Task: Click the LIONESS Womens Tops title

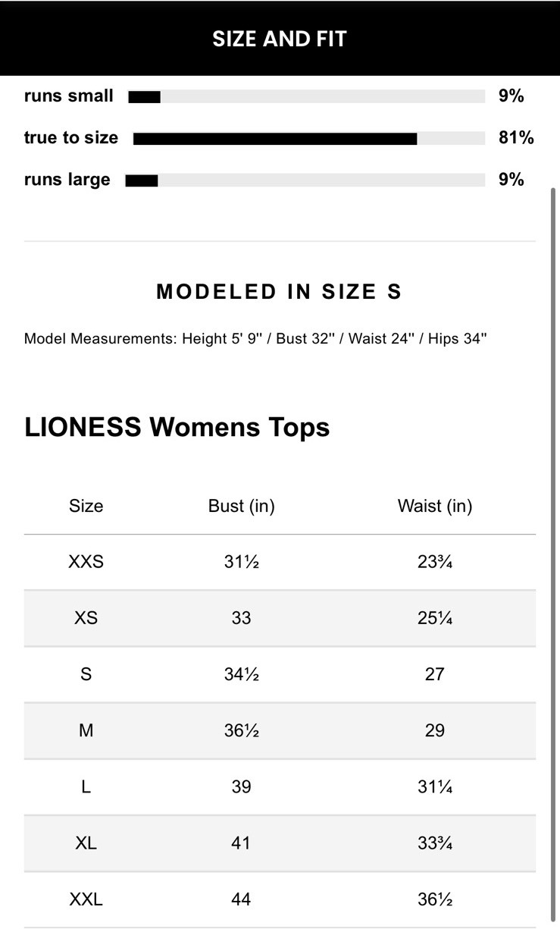Action: pyautogui.click(x=177, y=427)
